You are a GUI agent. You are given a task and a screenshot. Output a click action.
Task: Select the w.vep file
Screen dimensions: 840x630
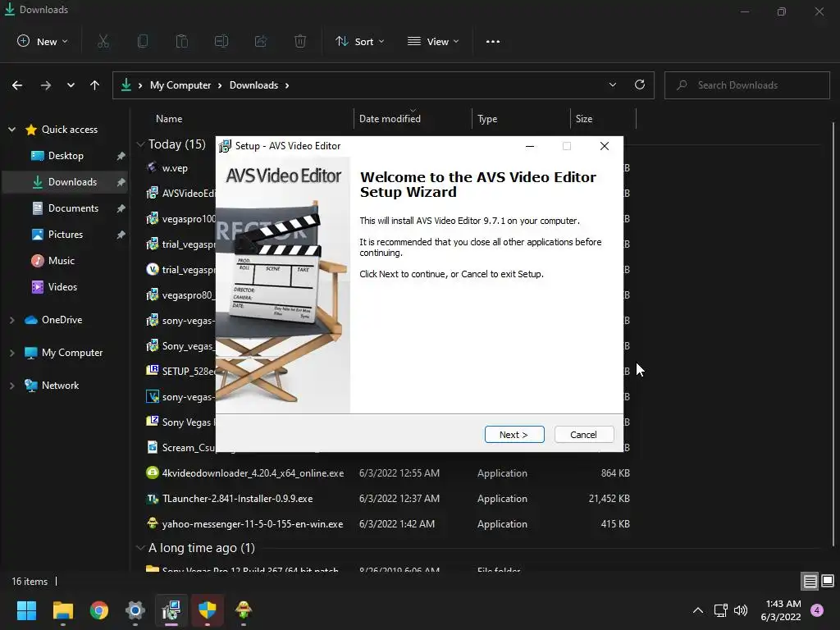(x=175, y=168)
